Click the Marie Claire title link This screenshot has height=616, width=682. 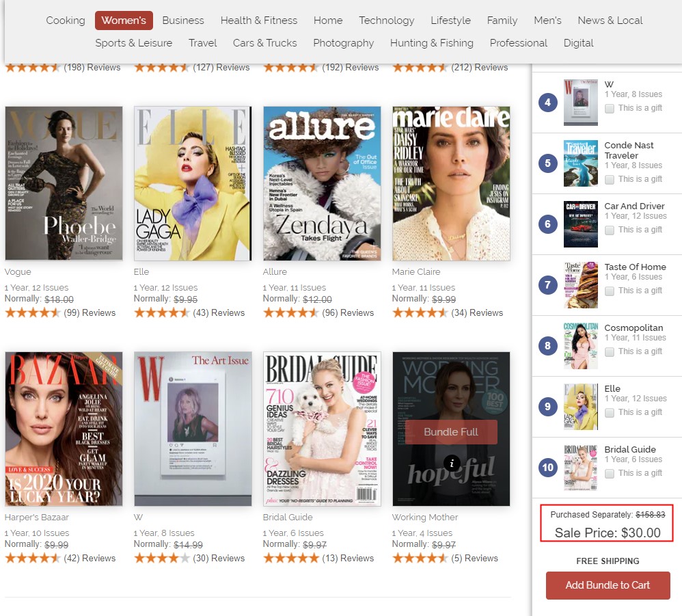click(x=415, y=272)
